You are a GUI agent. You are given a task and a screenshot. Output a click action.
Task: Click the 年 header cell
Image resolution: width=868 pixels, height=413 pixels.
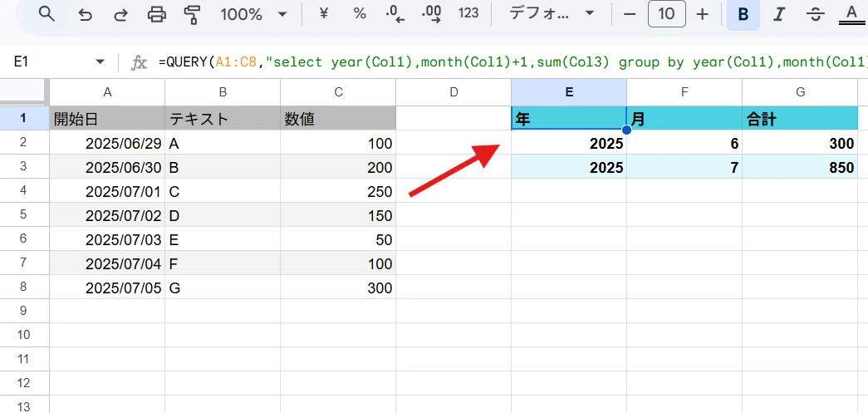(569, 119)
